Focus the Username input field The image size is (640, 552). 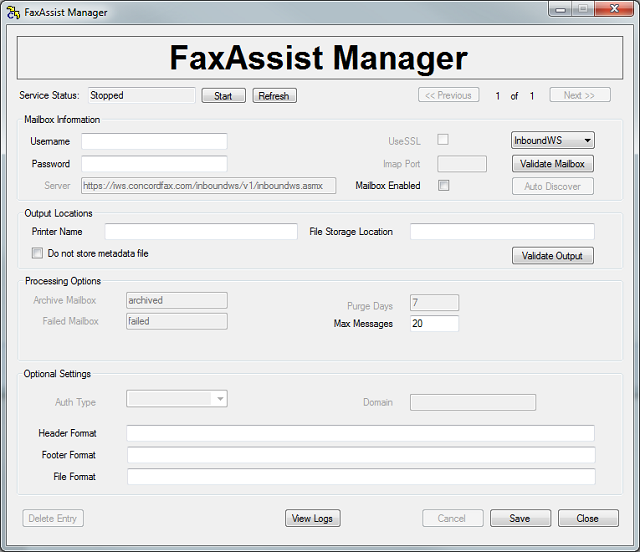click(x=154, y=141)
